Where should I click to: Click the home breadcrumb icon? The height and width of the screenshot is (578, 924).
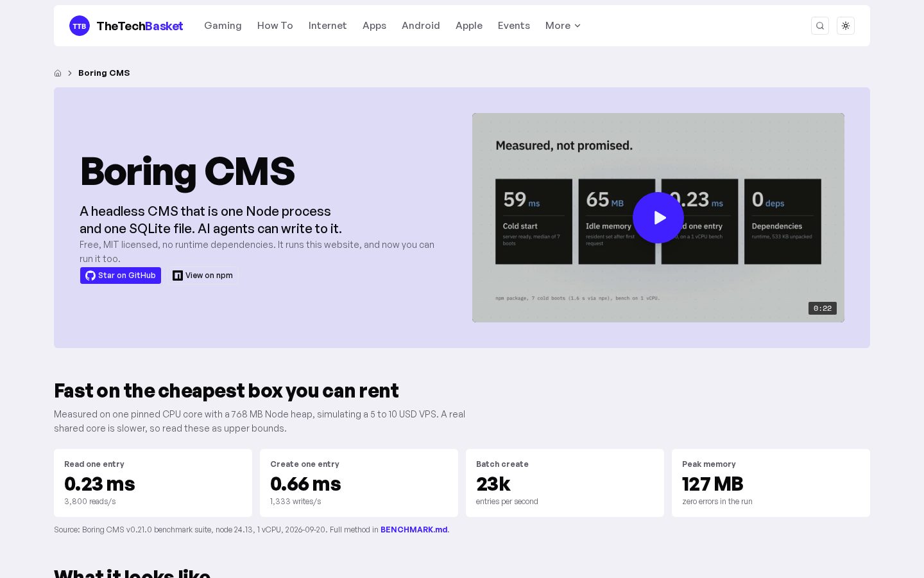pos(58,73)
